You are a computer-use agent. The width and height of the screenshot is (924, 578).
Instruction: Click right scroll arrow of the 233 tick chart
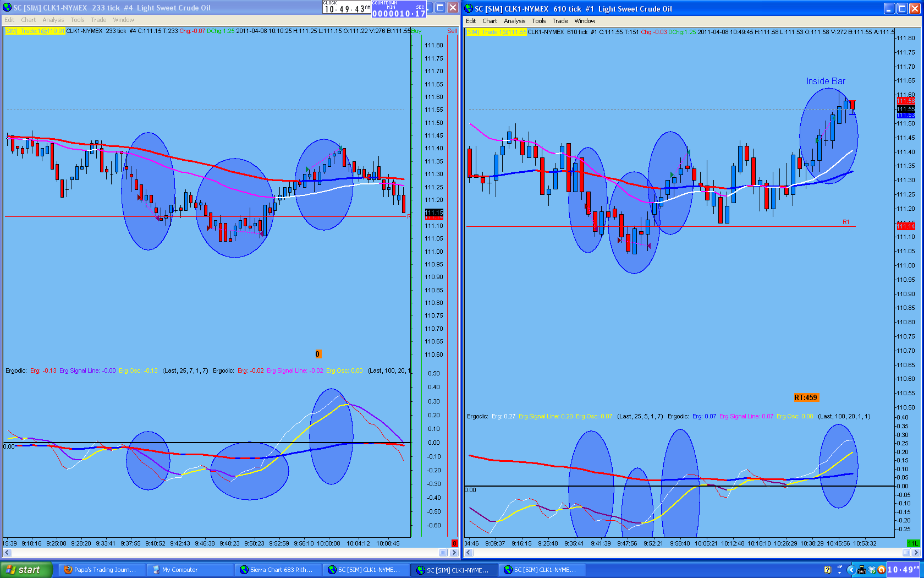[x=454, y=552]
